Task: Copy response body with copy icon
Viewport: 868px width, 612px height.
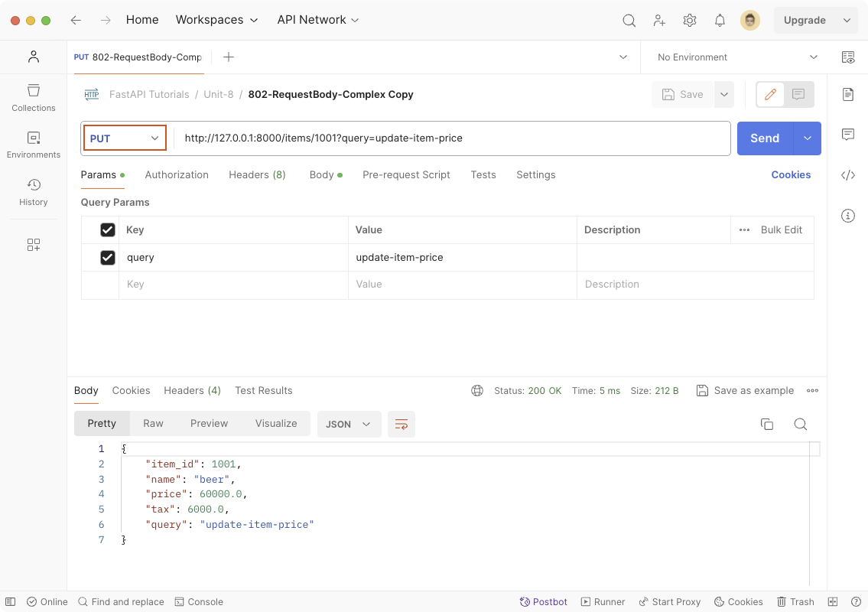Action: coord(766,424)
